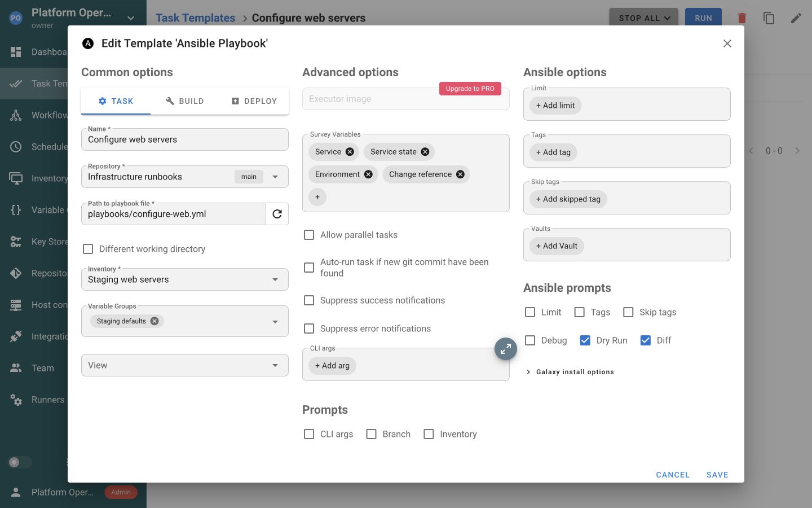
Task: Open Dashboard from the sidebar icon
Action: 16,52
